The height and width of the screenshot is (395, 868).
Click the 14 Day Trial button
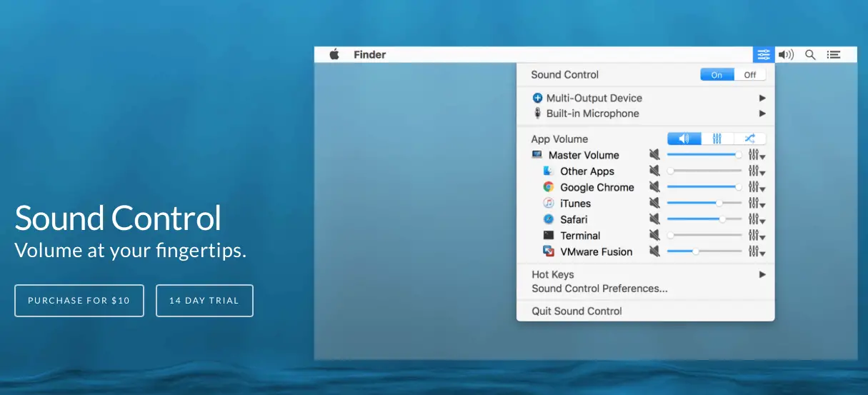point(204,301)
